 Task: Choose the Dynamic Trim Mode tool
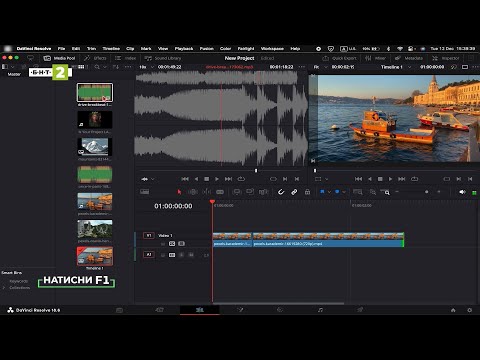(207, 192)
